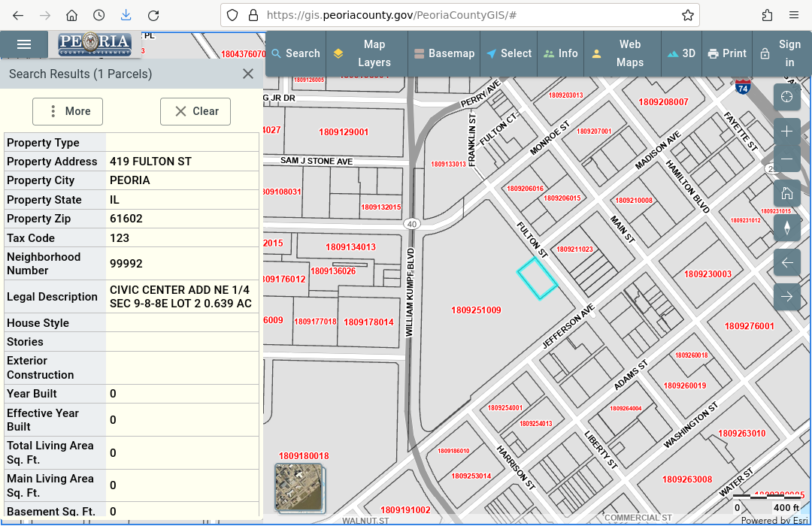The image size is (812, 526).
Task: Switch to 3D view
Action: [x=681, y=53]
